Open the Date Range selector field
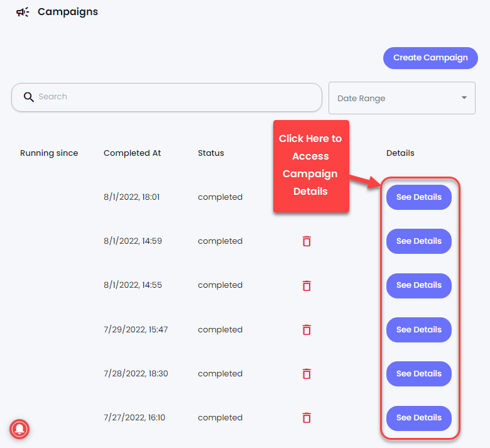Image resolution: width=490 pixels, height=448 pixels. pos(402,98)
